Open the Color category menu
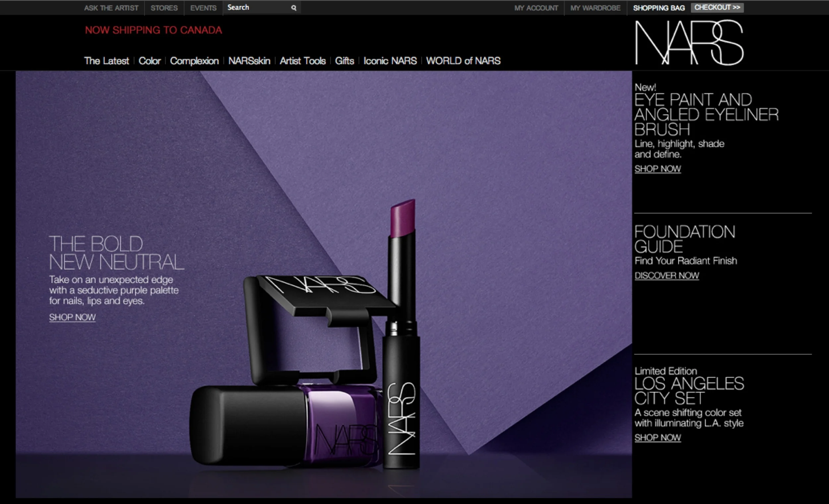This screenshot has height=504, width=829. pyautogui.click(x=149, y=61)
